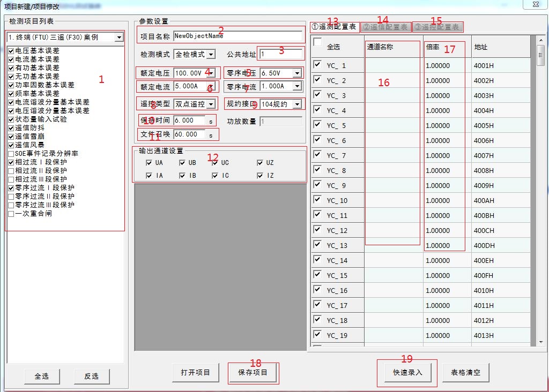Uncheck the UA output channel
The width and height of the screenshot is (549, 392).
click(149, 163)
